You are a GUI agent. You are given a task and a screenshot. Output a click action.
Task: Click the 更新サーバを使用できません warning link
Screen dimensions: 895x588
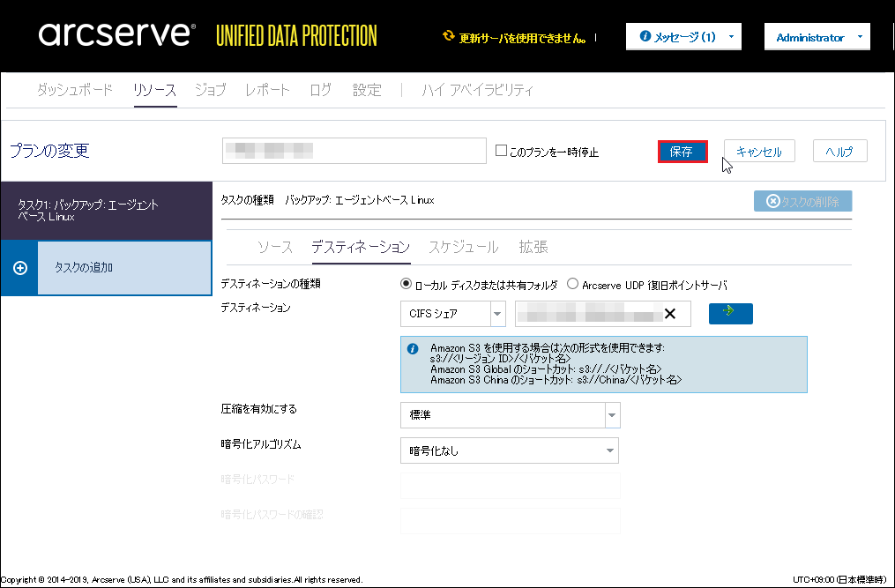click(x=522, y=38)
